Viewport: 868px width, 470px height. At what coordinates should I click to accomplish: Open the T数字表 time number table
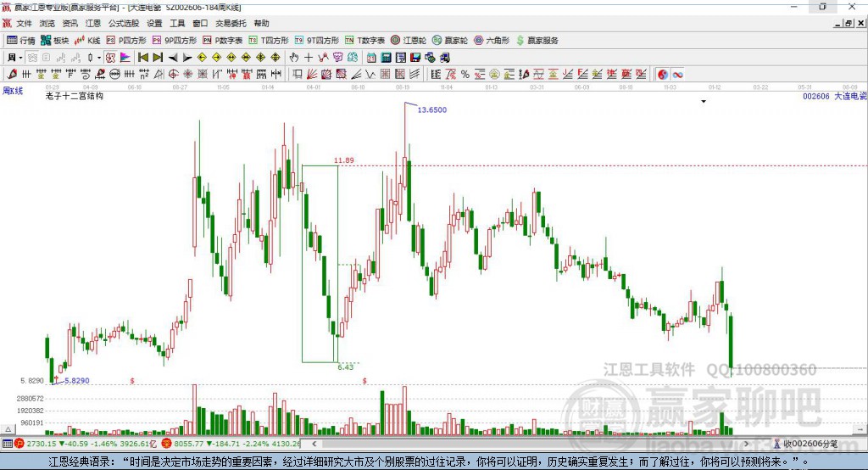click(364, 41)
